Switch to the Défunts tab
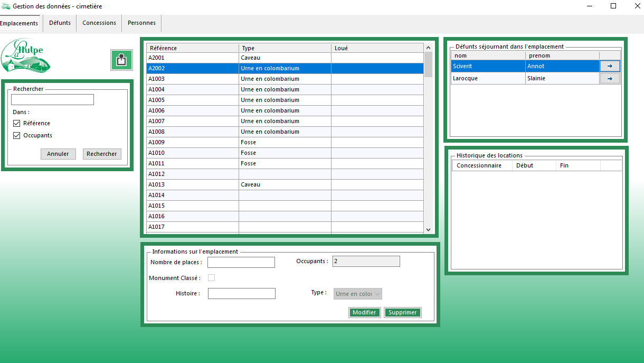Image resolution: width=644 pixels, height=363 pixels. point(60,23)
